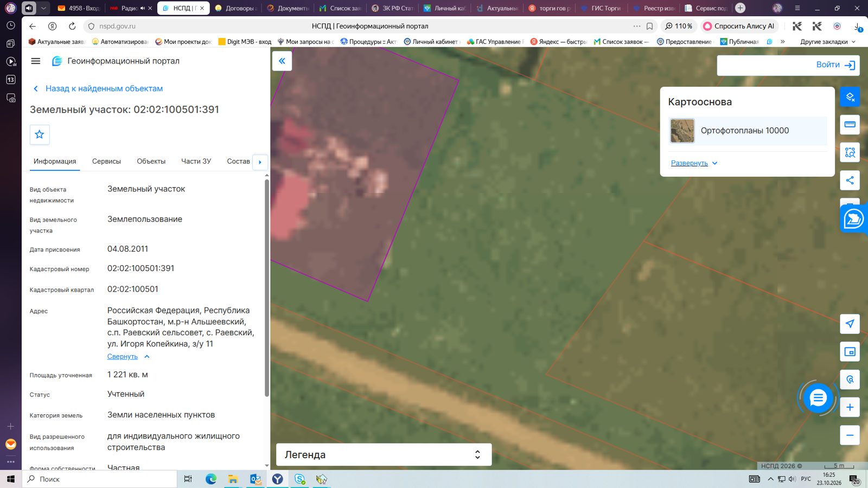The height and width of the screenshot is (488, 868).
Task: Zoom in the map with plus button
Action: [x=850, y=407]
